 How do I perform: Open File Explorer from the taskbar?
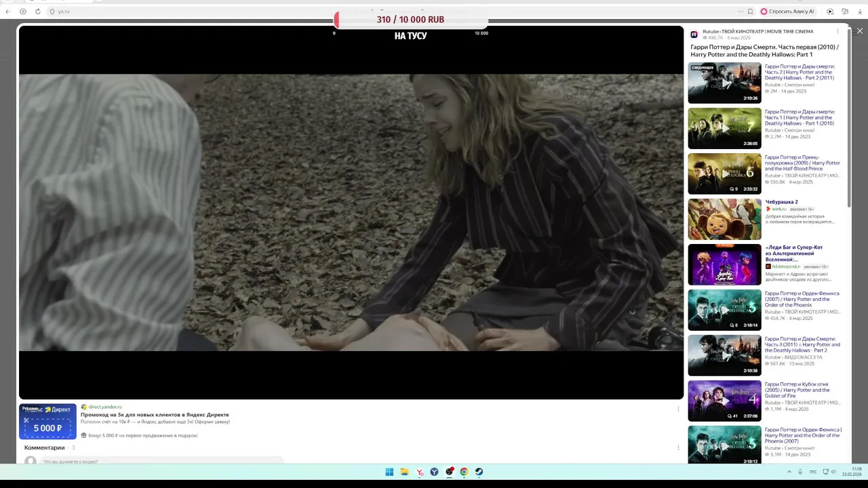404,472
